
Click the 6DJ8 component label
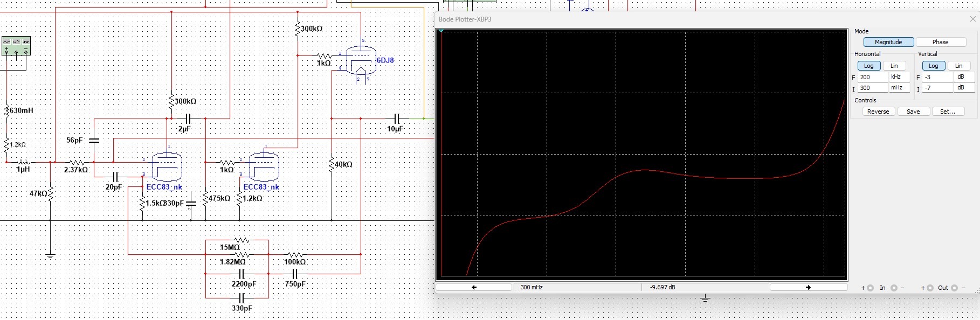(x=385, y=60)
